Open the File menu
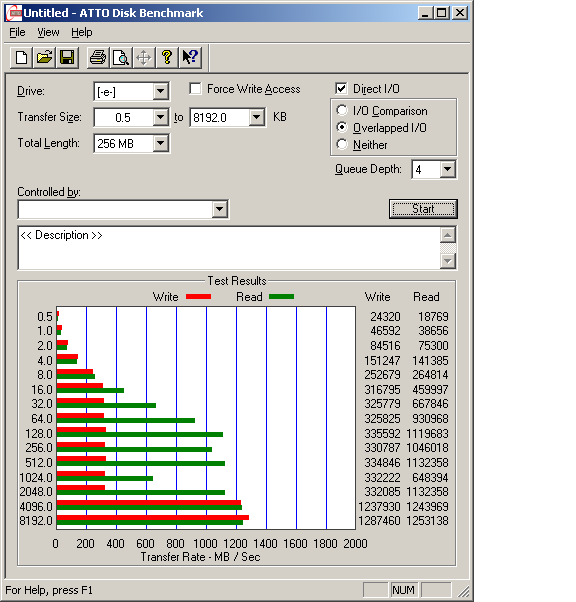 [17, 32]
